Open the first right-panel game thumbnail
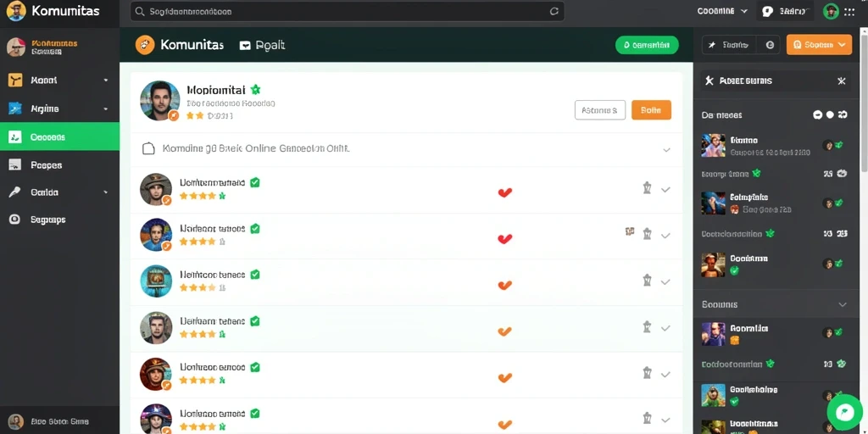Screen dimensions: 868x434 click(713, 146)
